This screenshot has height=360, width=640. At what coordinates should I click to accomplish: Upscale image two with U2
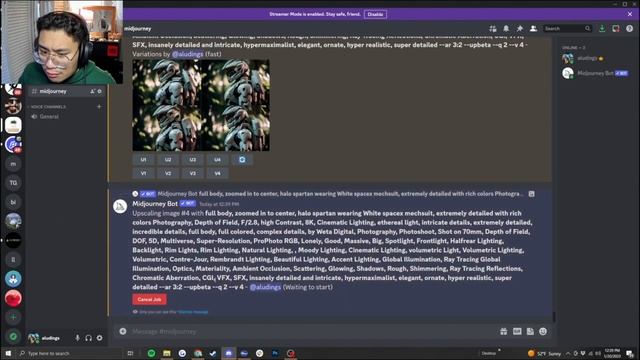pos(168,160)
